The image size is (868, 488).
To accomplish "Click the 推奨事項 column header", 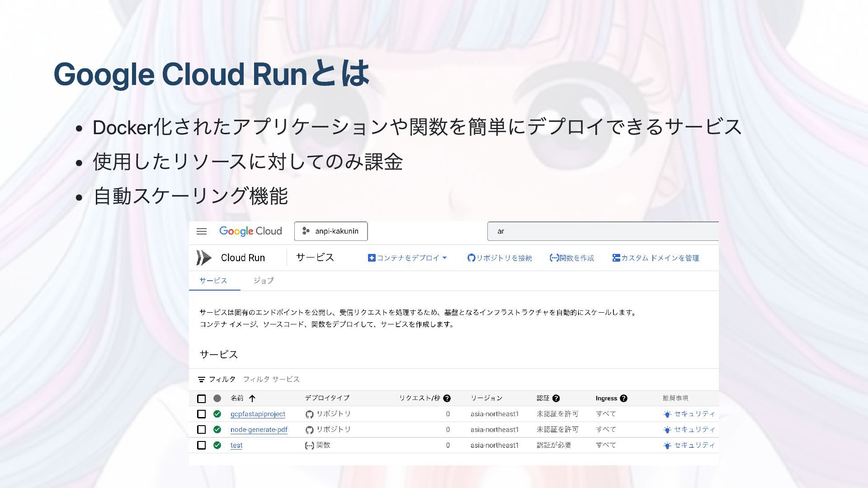I will pos(675,398).
